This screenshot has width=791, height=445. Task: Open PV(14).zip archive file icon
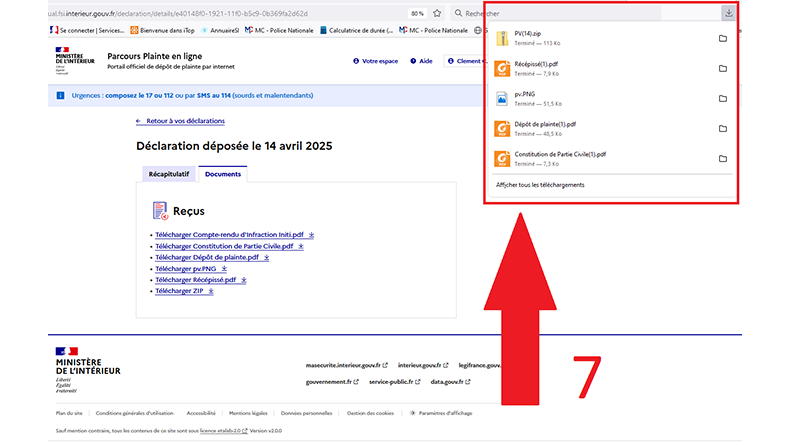[x=502, y=38]
